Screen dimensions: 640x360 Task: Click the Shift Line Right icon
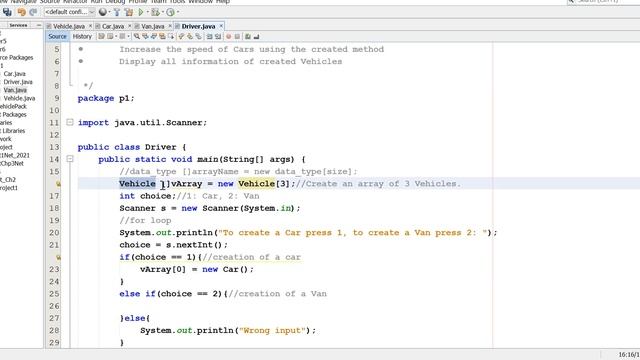coord(218,36)
